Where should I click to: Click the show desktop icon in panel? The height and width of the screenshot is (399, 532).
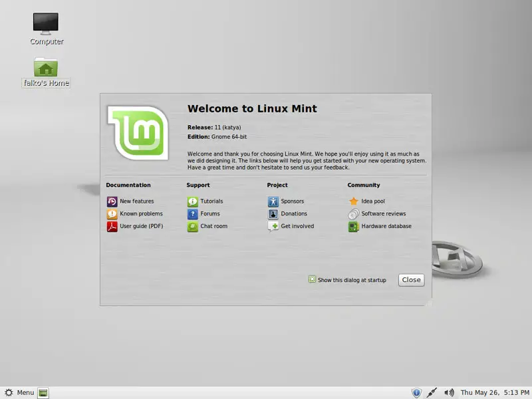43,393
